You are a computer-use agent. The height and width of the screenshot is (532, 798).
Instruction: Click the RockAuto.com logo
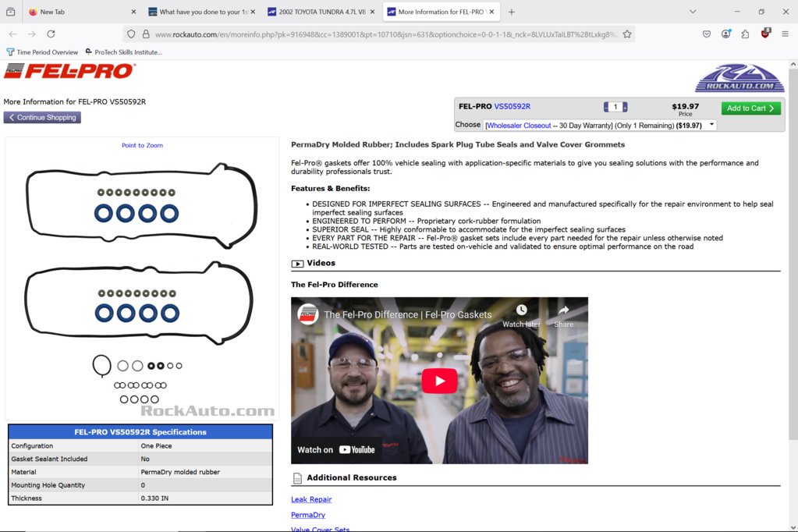tap(740, 78)
